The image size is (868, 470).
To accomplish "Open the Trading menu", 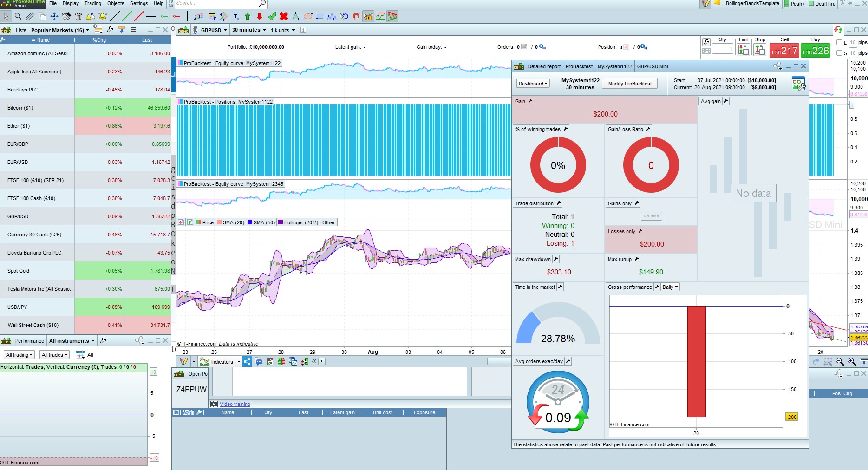I will tap(93, 3).
